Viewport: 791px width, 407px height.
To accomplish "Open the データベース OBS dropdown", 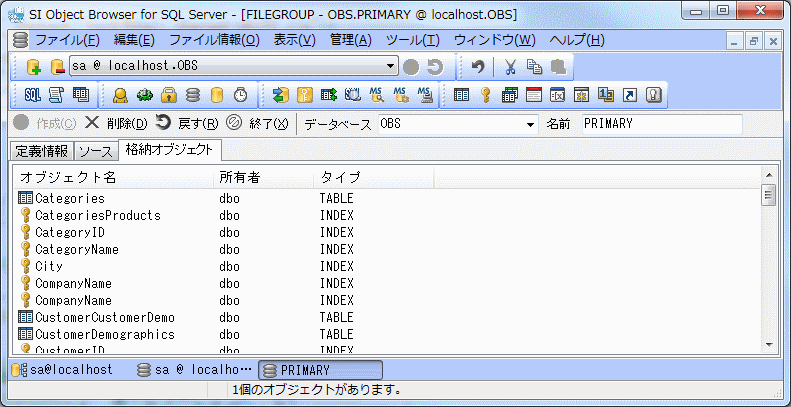I will pos(530,125).
